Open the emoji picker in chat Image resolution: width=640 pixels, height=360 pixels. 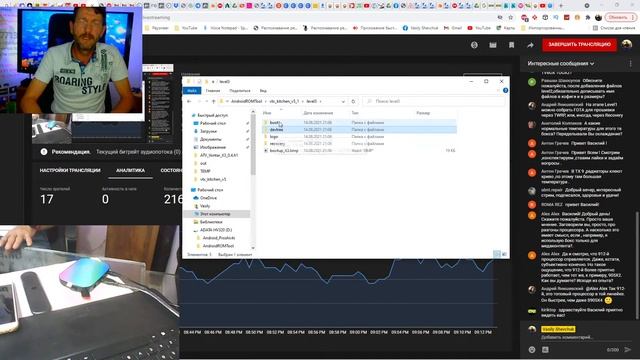(532, 349)
